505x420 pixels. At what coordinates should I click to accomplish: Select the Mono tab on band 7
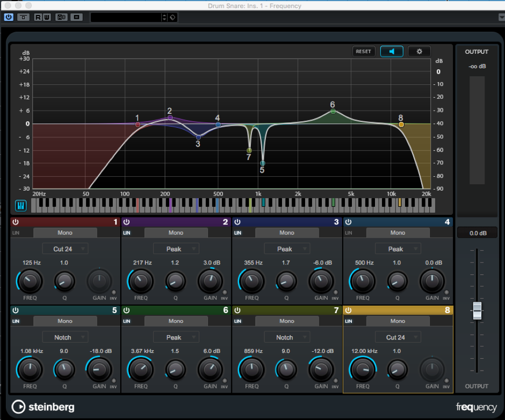click(x=287, y=321)
